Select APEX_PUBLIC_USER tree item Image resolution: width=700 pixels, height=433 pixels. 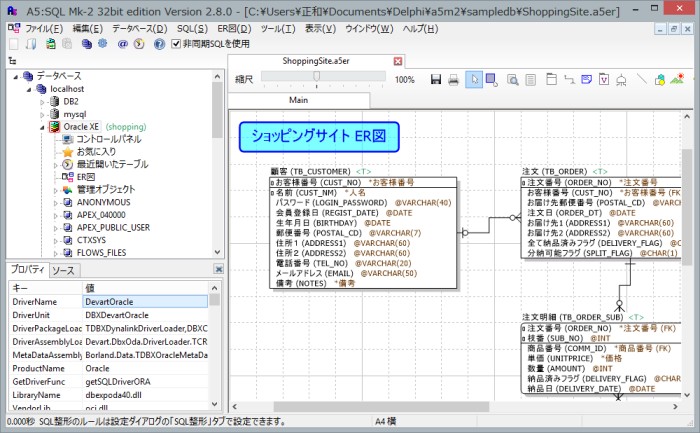(113, 228)
